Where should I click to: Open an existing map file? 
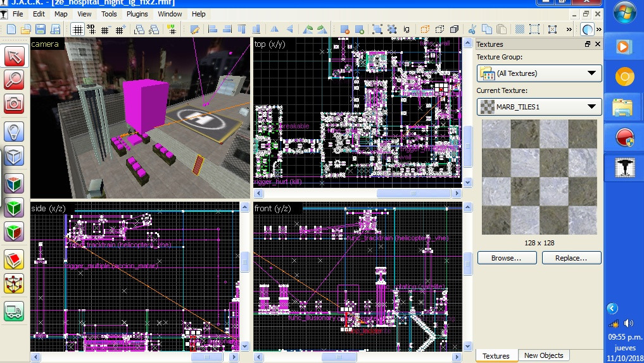[26, 29]
